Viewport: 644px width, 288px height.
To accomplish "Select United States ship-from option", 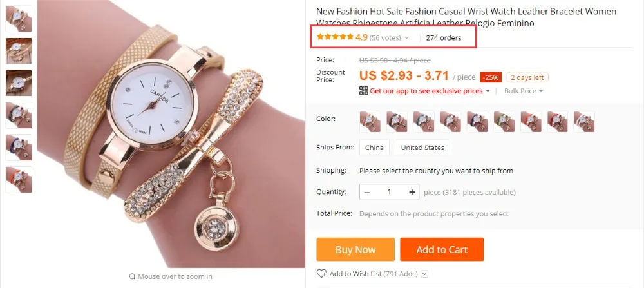I will (422, 148).
